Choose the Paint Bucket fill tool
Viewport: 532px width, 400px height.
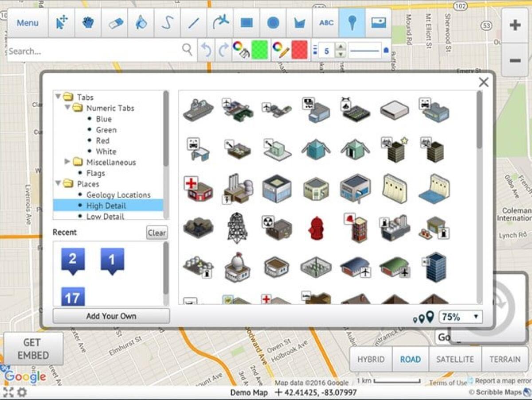tap(141, 22)
